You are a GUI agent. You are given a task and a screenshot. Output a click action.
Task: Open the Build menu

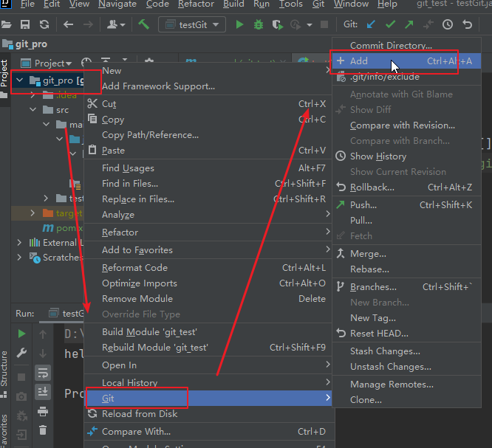[233, 4]
